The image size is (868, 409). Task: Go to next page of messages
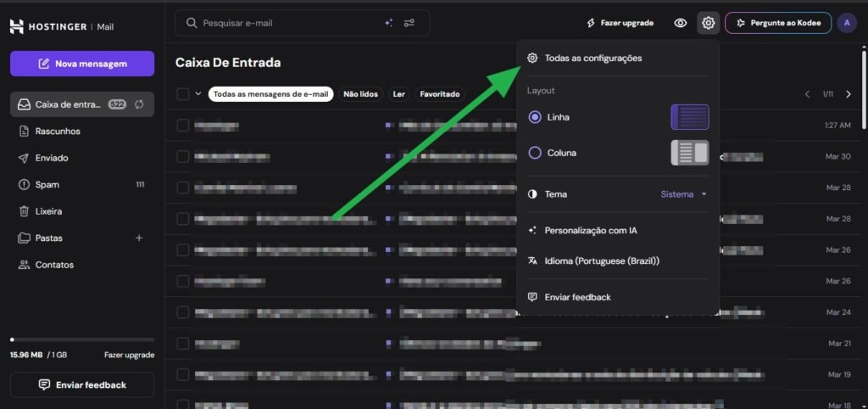click(848, 94)
